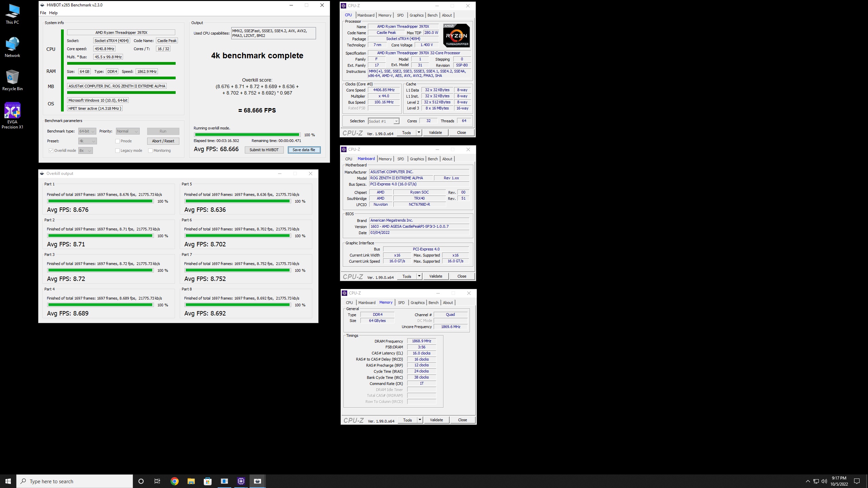Switch to Bench tab in top CPU-Z window
This screenshot has height=488, width=868.
coord(432,15)
